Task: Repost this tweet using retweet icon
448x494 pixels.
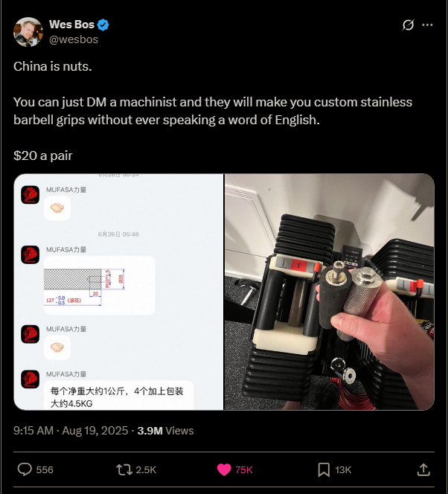Action: click(124, 469)
